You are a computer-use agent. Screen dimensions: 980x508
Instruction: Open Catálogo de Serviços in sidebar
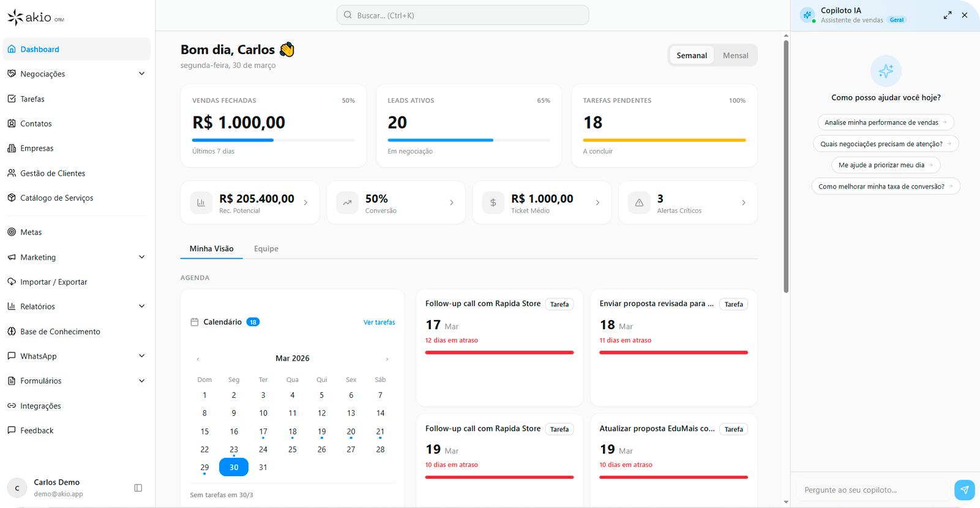coord(56,198)
